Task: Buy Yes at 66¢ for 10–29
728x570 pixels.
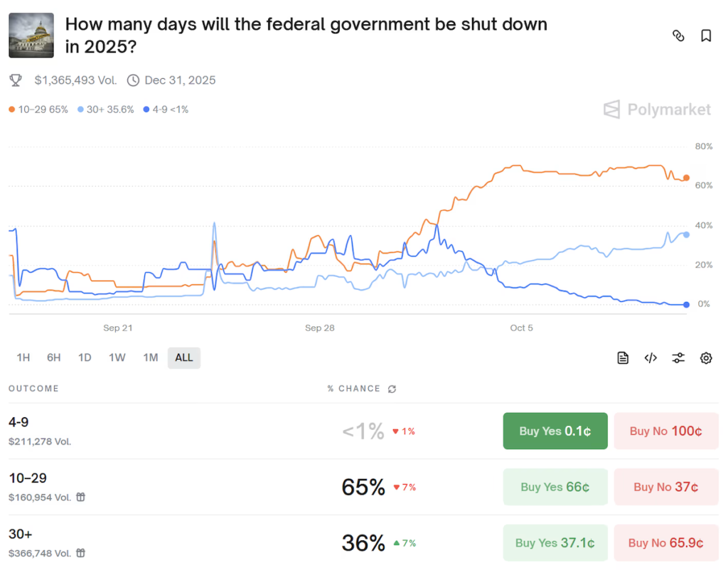Action: (x=555, y=487)
